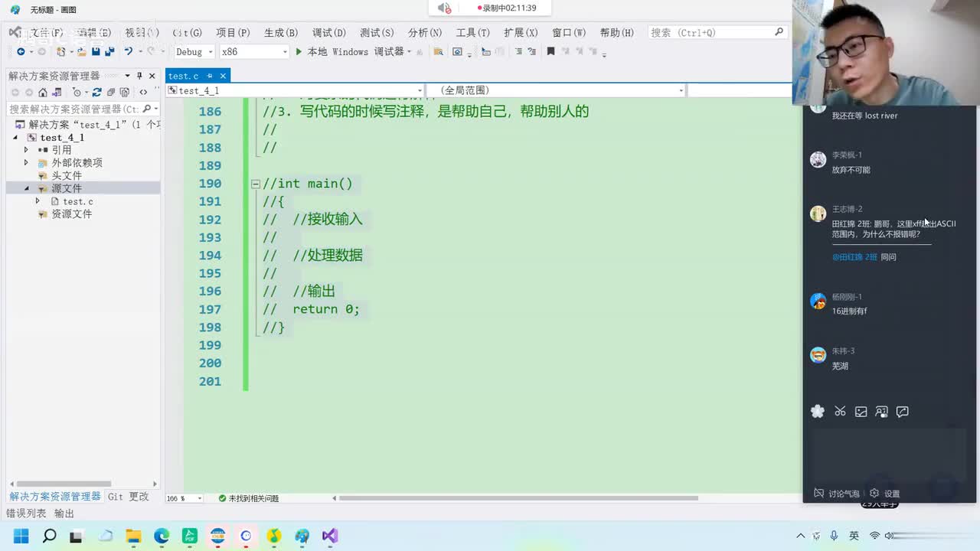Click the pending changes filter clock icon
Image resolution: width=980 pixels, height=551 pixels.
[x=77, y=92]
